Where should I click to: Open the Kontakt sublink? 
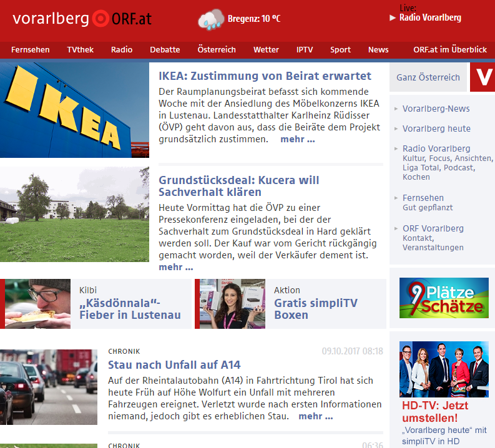pyautogui.click(x=418, y=238)
